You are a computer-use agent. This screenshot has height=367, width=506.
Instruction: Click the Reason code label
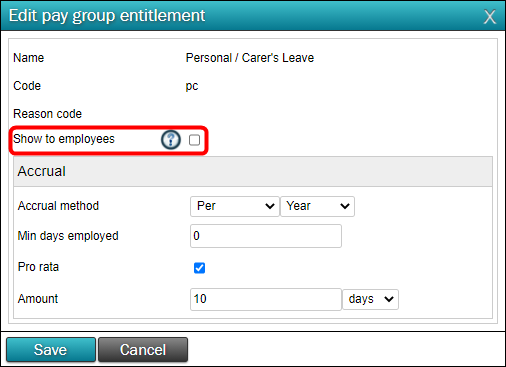47,114
